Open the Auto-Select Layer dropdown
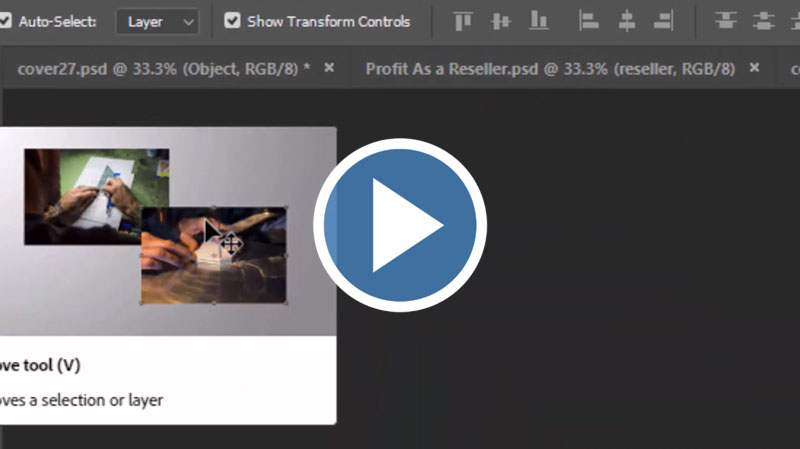This screenshot has height=449, width=800. pyautogui.click(x=157, y=21)
